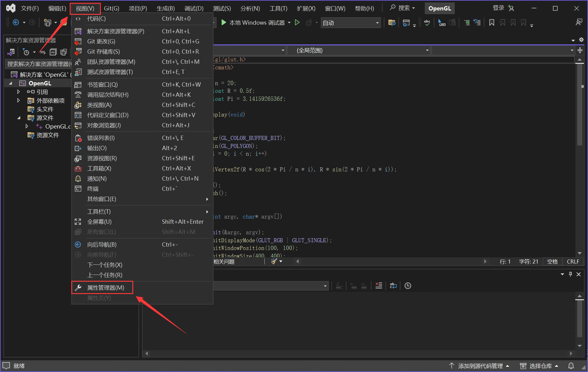Open the 自动 platform dropdown
This screenshot has width=588, height=372.
pyautogui.click(x=350, y=23)
